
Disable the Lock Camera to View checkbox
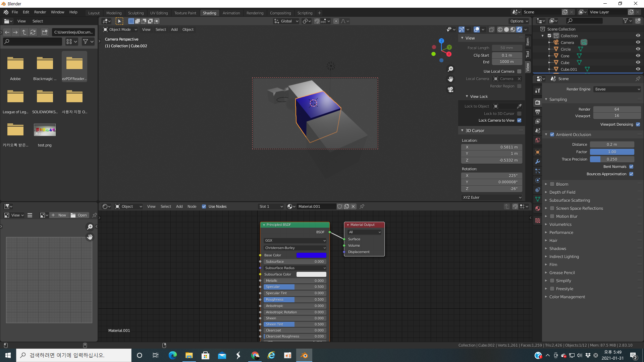coord(519,120)
